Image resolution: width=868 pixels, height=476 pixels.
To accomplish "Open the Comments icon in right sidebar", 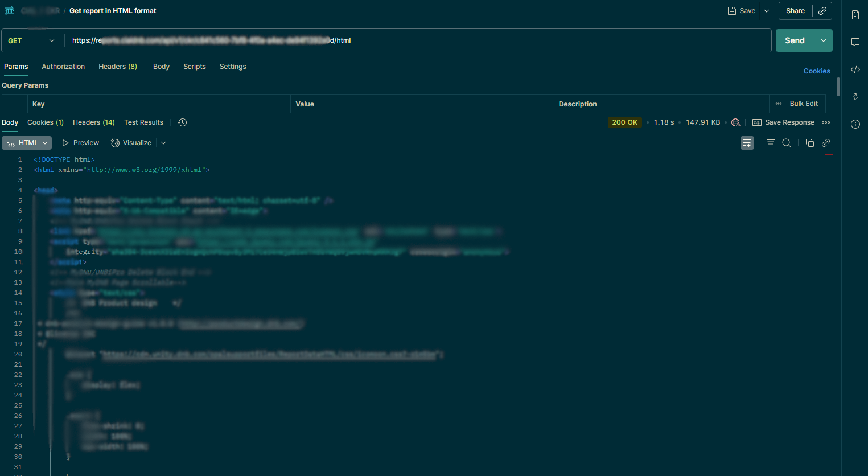I will 855,42.
